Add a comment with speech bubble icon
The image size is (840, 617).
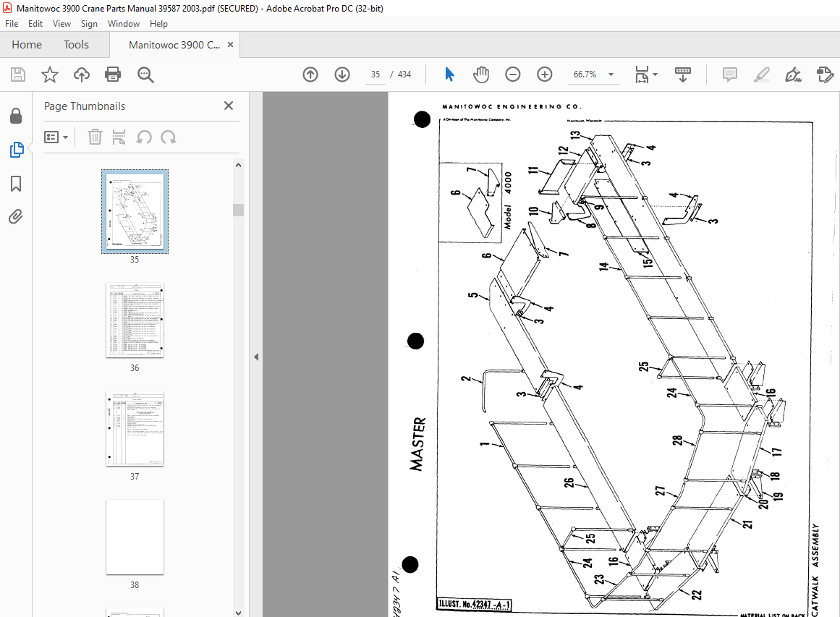coord(729,75)
